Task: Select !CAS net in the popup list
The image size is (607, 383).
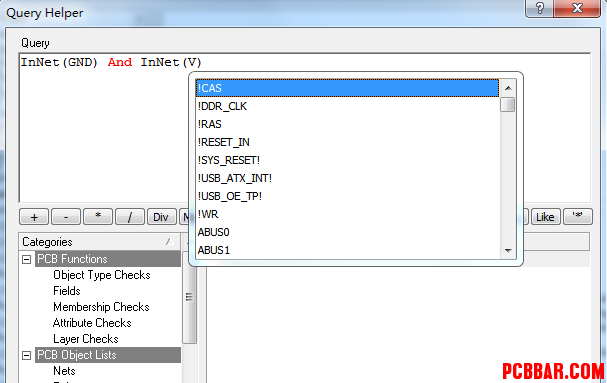Action: point(347,88)
